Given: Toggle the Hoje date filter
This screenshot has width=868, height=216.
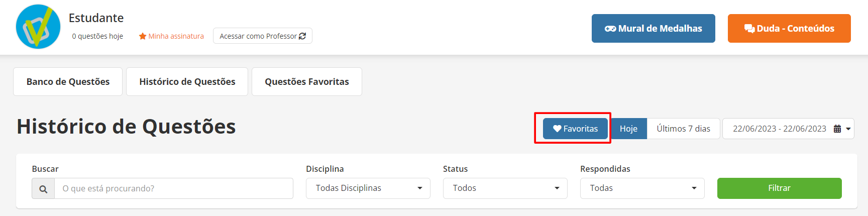Looking at the screenshot, I should coord(628,129).
